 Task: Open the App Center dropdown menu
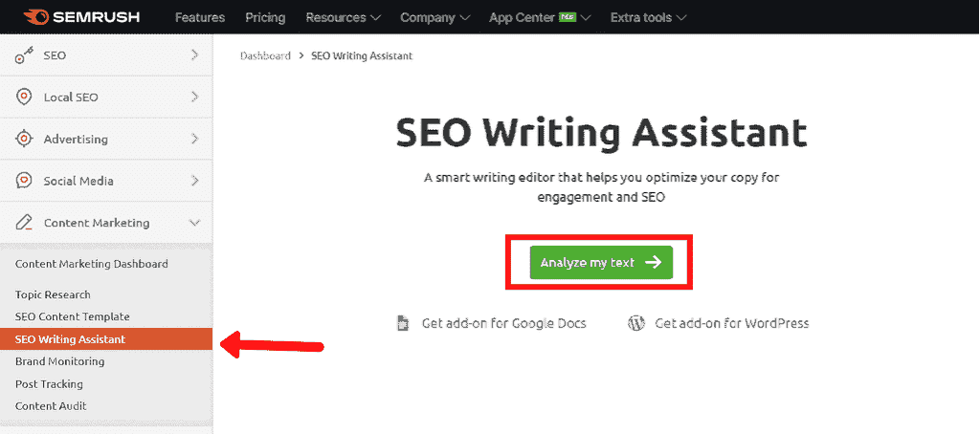(x=540, y=17)
